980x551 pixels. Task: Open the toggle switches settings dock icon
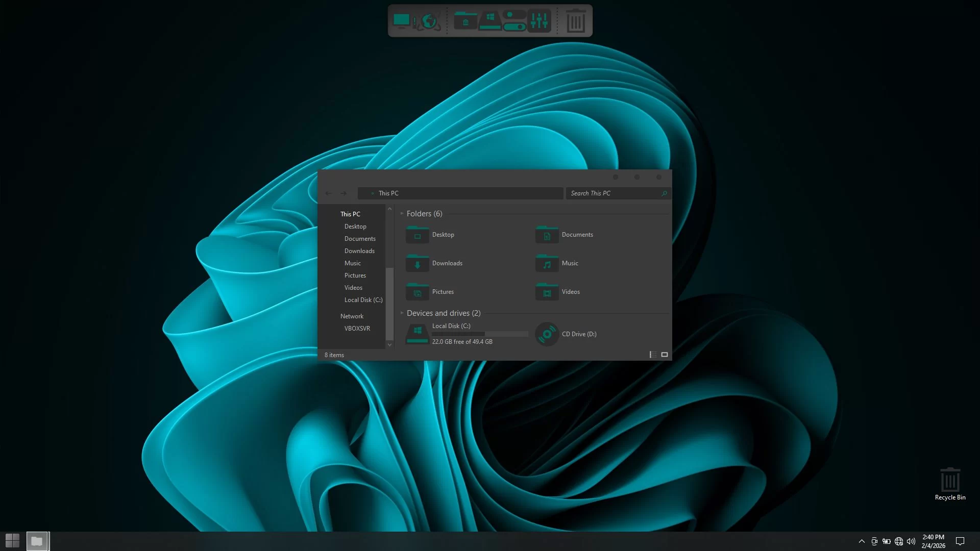click(x=514, y=21)
